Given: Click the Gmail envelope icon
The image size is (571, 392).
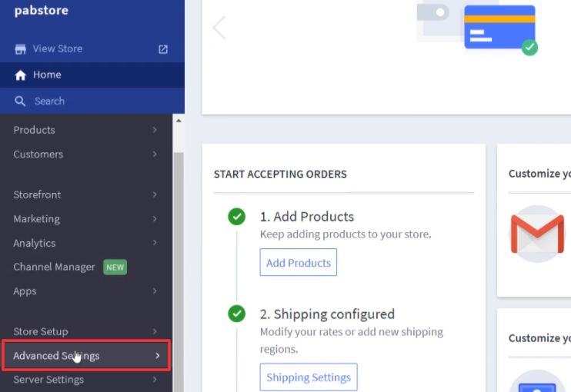Looking at the screenshot, I should click(x=537, y=234).
